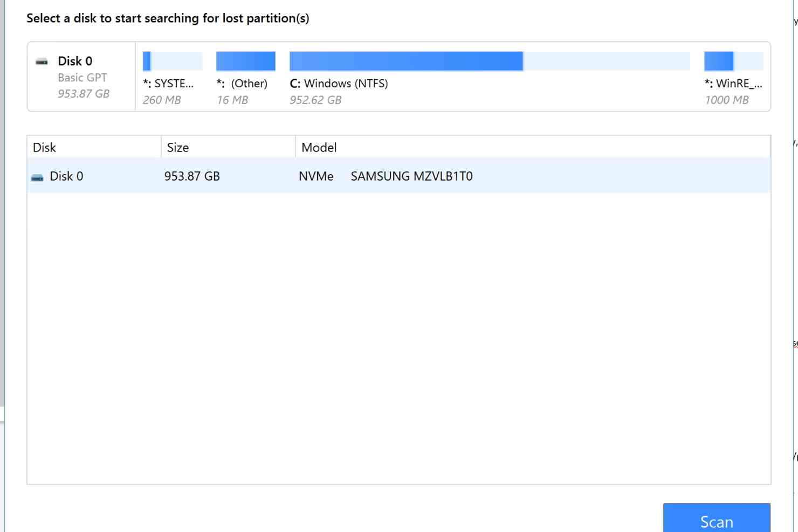Click the Disk 0 icon in the table row
This screenshot has width=798, height=532.
tap(37, 177)
